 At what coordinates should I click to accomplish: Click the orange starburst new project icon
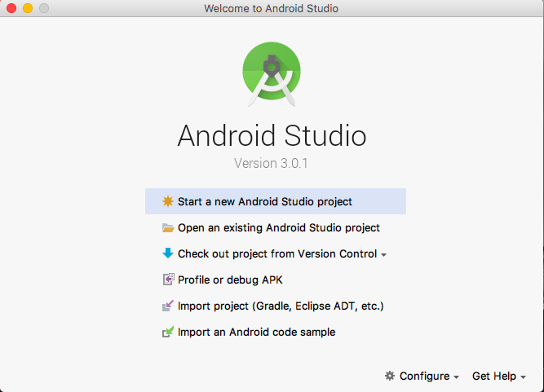click(168, 201)
